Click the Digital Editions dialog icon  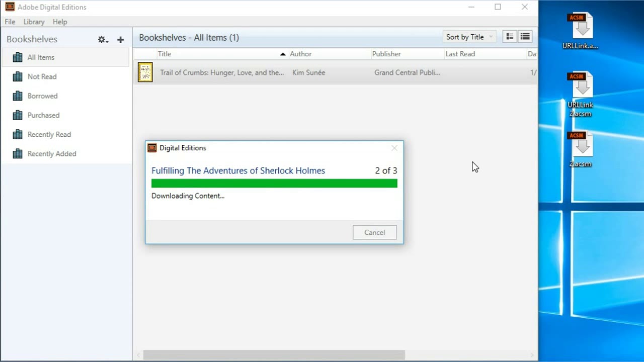[x=152, y=148]
